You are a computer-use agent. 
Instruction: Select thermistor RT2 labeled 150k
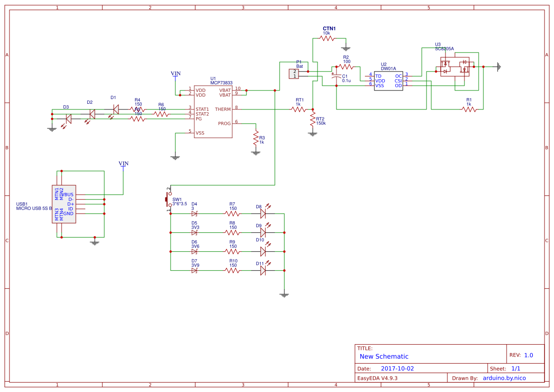click(x=313, y=119)
